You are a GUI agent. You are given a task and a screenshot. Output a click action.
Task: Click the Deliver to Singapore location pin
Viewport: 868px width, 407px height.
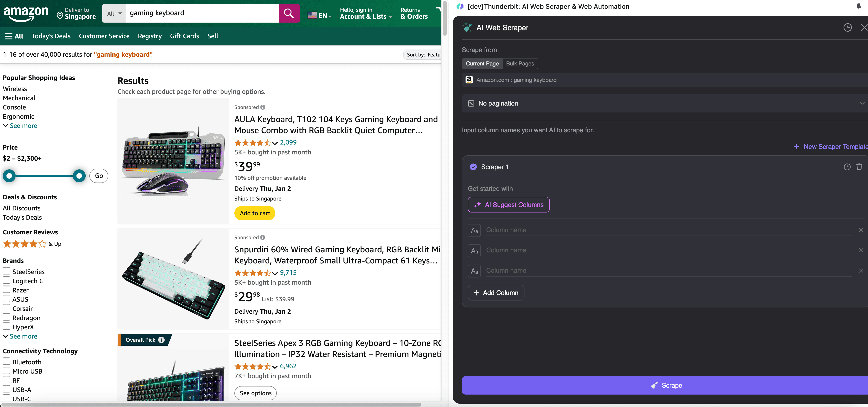60,15
